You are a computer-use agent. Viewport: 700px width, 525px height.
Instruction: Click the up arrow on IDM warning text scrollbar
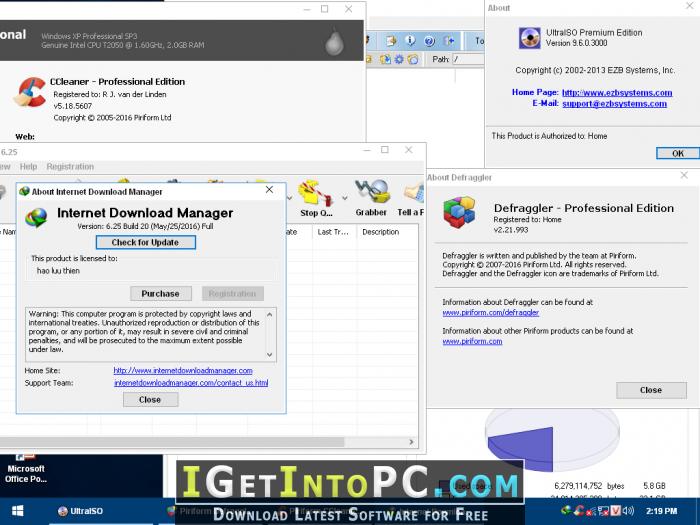270,314
